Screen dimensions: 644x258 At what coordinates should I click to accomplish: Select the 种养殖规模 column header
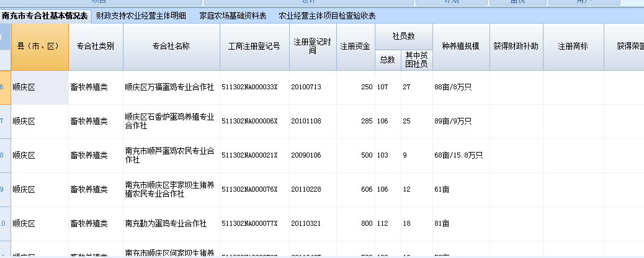pos(461,47)
